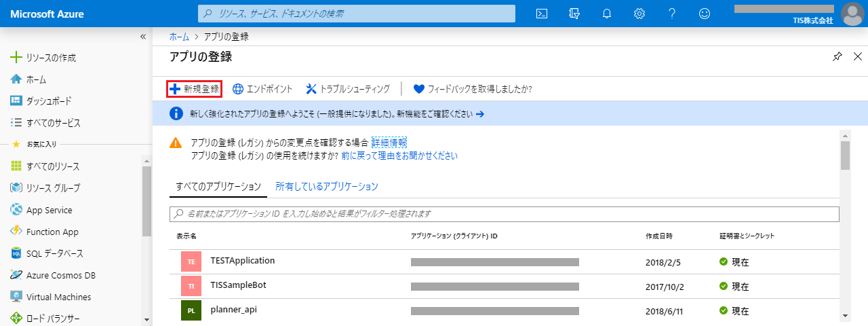Click the リソースの作成 plus icon
This screenshot has width=868, height=326.
click(x=16, y=58)
